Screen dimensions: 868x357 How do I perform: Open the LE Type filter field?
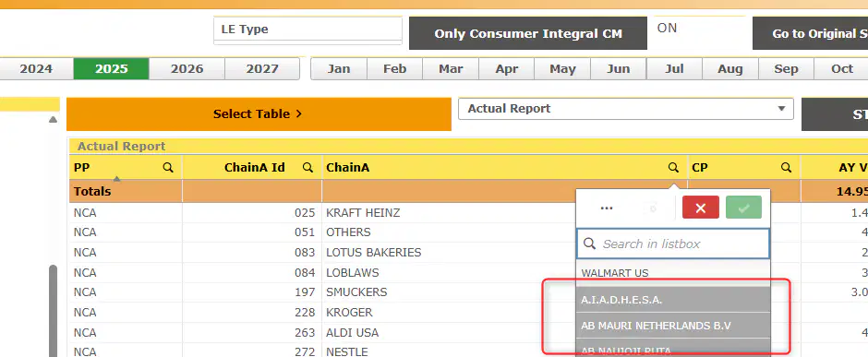point(307,30)
